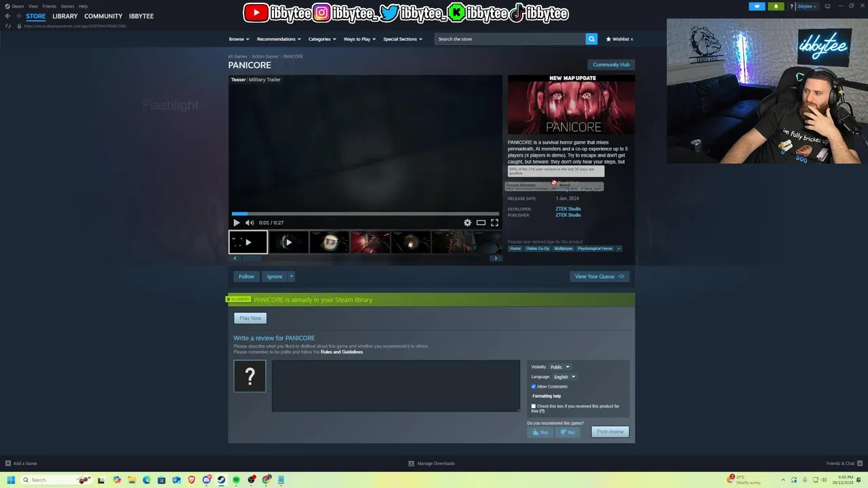
Task: Select the Horror tag
Action: coord(515,248)
